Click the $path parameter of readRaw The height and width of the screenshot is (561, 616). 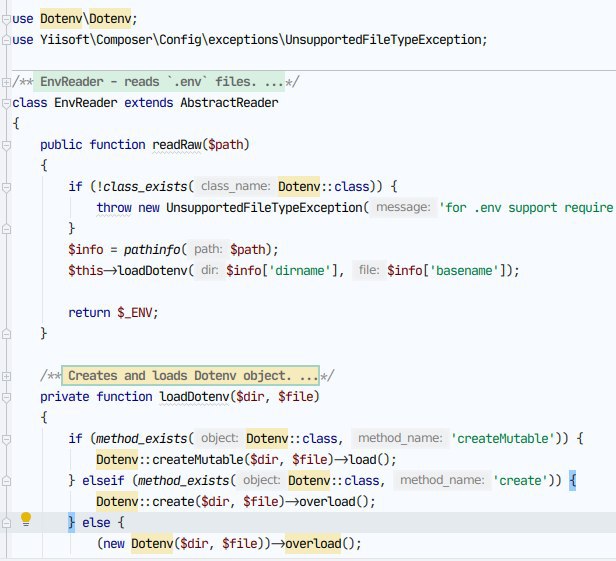[x=226, y=145]
